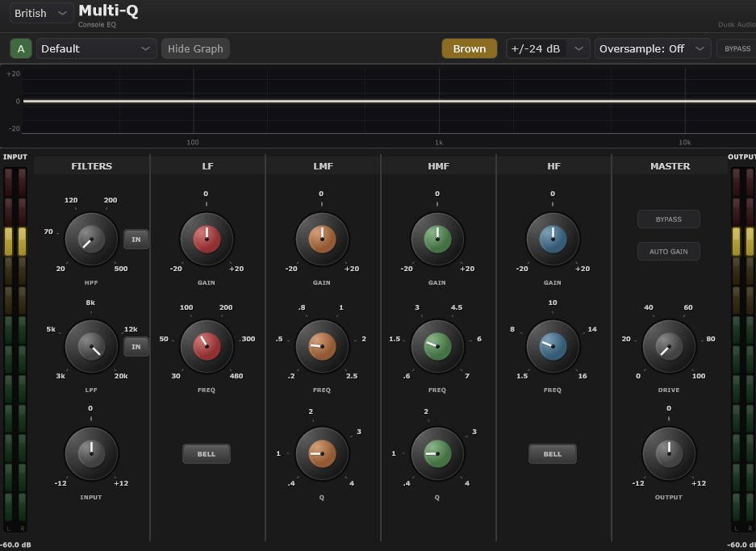Click the 10k frequency label on graph
Screen dimensions: 756x551
[685, 142]
